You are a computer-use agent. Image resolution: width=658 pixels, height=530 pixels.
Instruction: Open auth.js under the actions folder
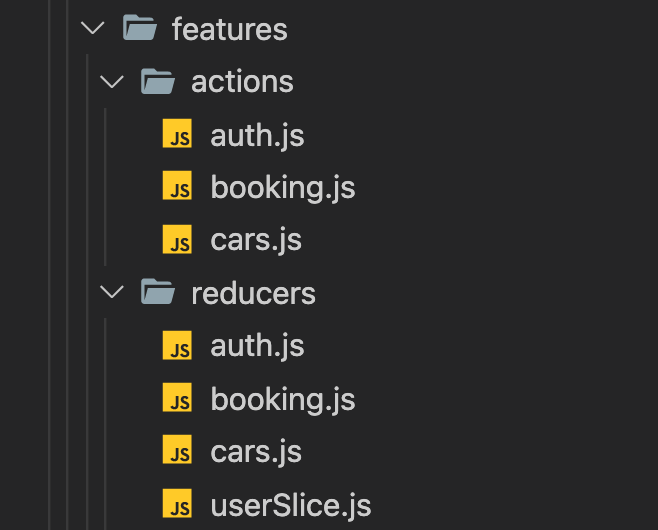pos(257,135)
